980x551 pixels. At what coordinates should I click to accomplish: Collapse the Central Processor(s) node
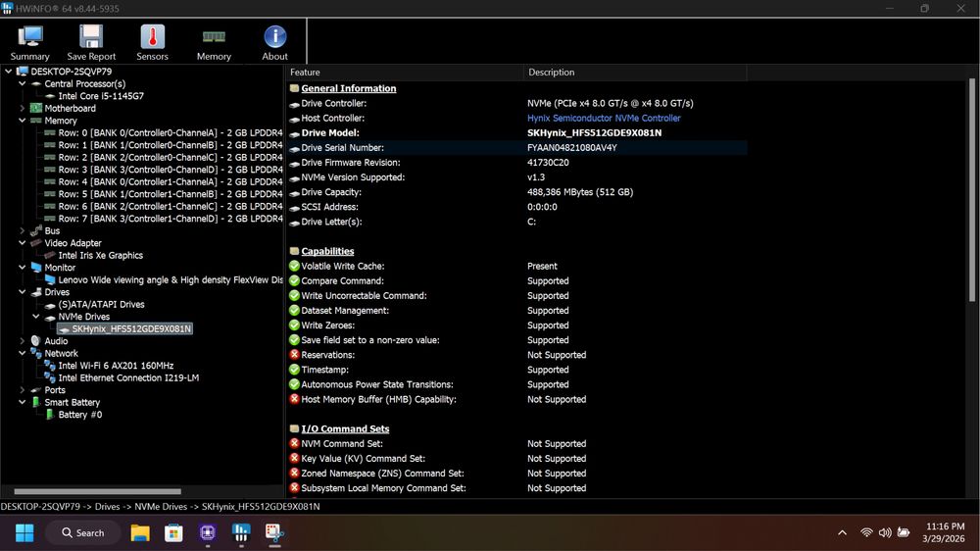point(23,83)
